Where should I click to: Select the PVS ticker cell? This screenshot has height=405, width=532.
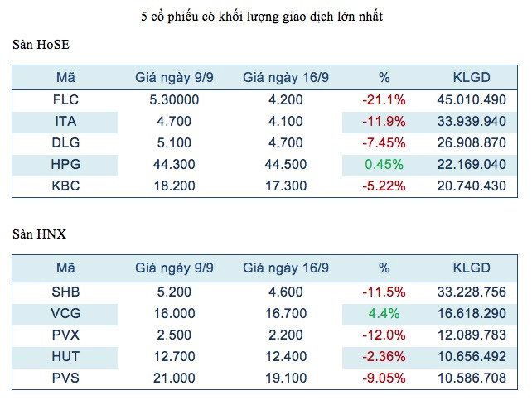pos(65,378)
